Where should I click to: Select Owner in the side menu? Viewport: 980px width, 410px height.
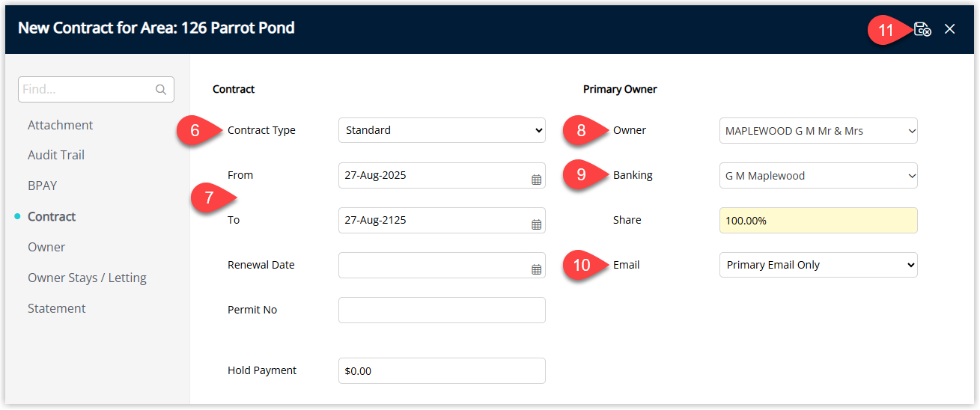tap(46, 247)
